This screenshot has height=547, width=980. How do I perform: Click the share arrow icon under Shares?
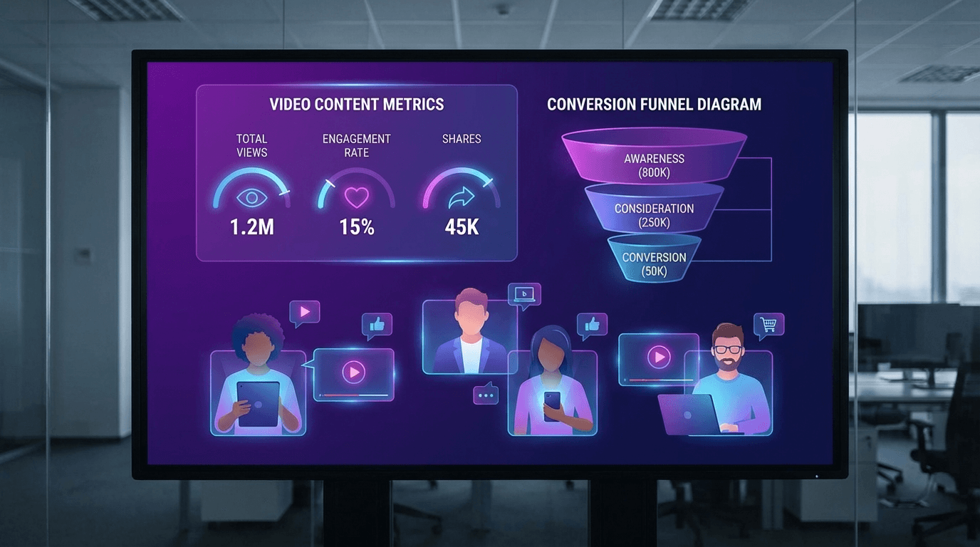coord(462,197)
